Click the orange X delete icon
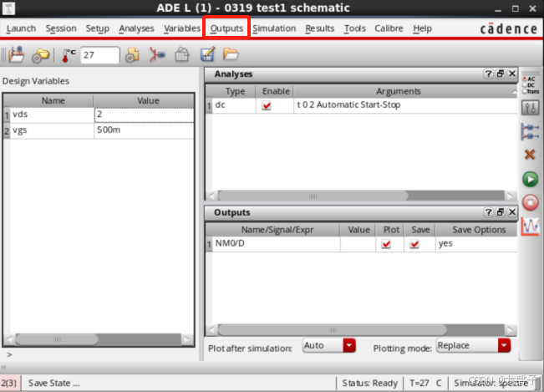Image resolution: width=544 pixels, height=392 pixels. (x=530, y=155)
